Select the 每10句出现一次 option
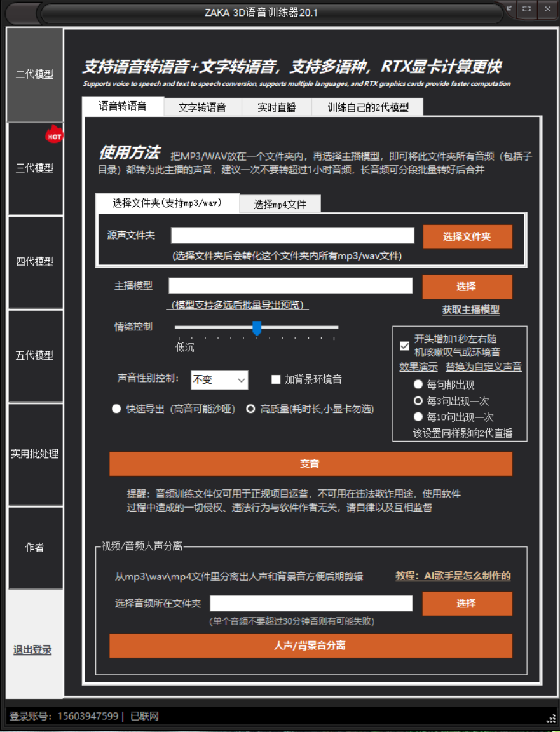 click(x=418, y=417)
